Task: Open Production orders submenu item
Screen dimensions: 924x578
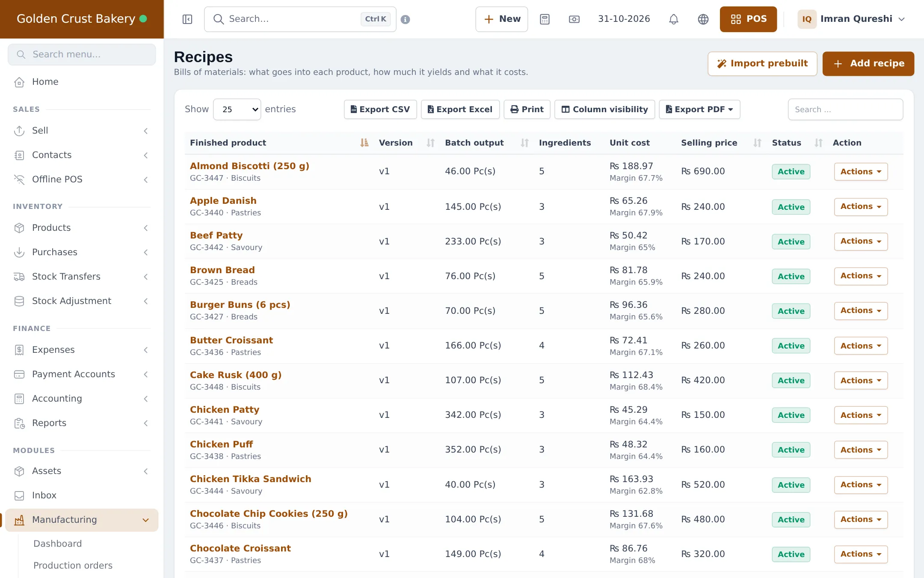Action: [73, 565]
